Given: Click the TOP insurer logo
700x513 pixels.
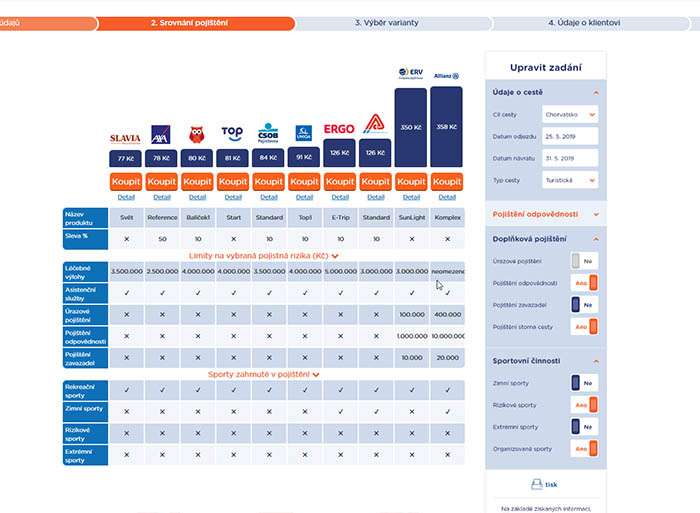Looking at the screenshot, I should pyautogui.click(x=232, y=133).
